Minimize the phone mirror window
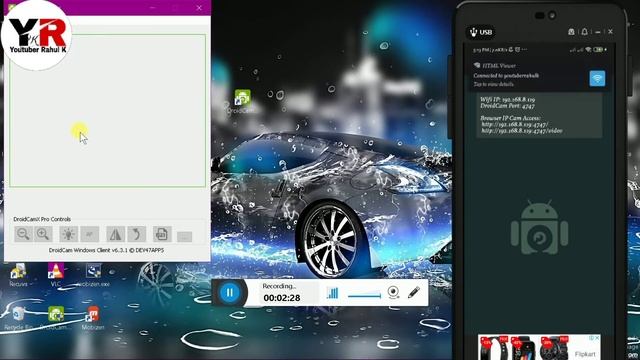Viewport: 640px width, 360px height. tap(598, 32)
